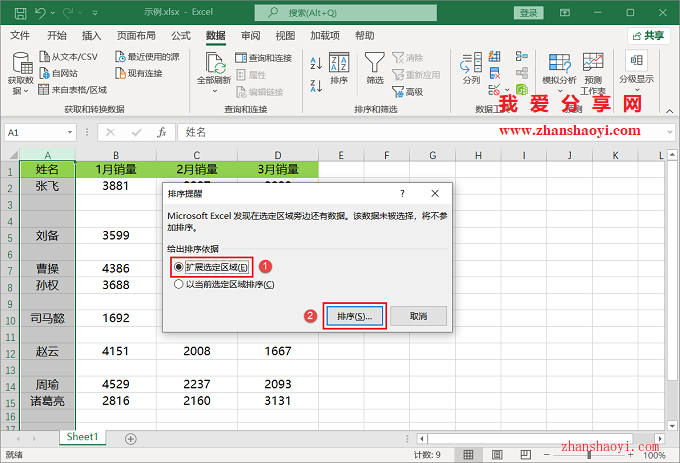Viewport: 680px width, 463px height.
Task: Click the Save icon in title bar
Action: click(20, 13)
